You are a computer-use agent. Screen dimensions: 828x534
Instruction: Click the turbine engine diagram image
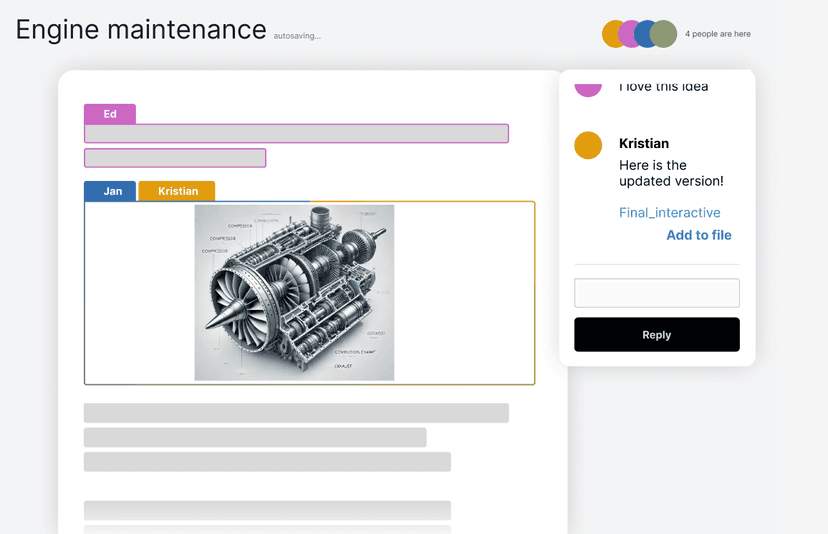click(294, 293)
